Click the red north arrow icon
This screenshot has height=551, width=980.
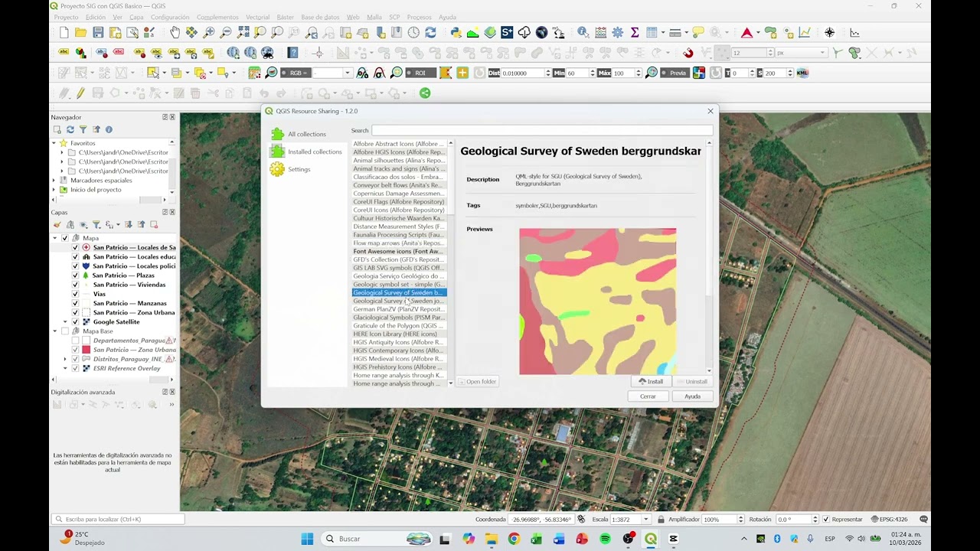pyautogui.click(x=746, y=32)
